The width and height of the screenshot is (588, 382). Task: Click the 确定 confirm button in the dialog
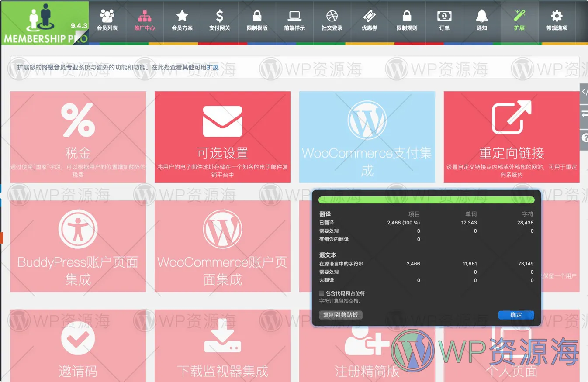[x=516, y=315]
